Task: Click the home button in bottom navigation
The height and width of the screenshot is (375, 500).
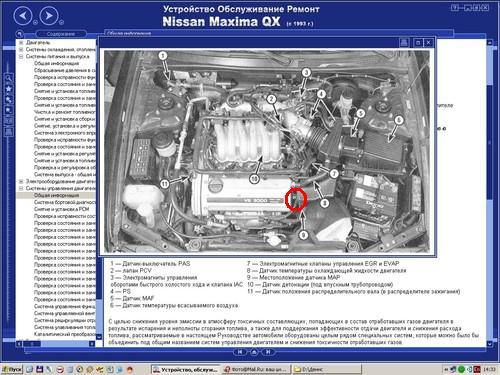Action: pyautogui.click(x=254, y=352)
